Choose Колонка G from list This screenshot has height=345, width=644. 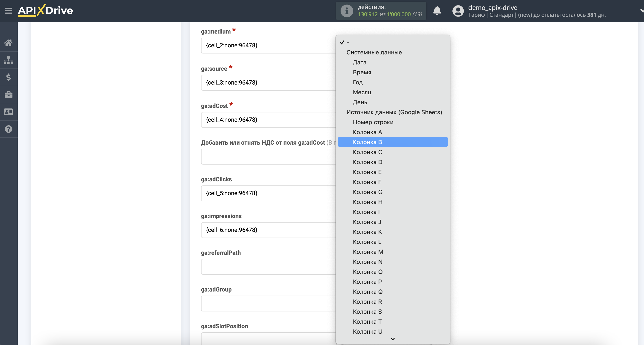pyautogui.click(x=392, y=192)
